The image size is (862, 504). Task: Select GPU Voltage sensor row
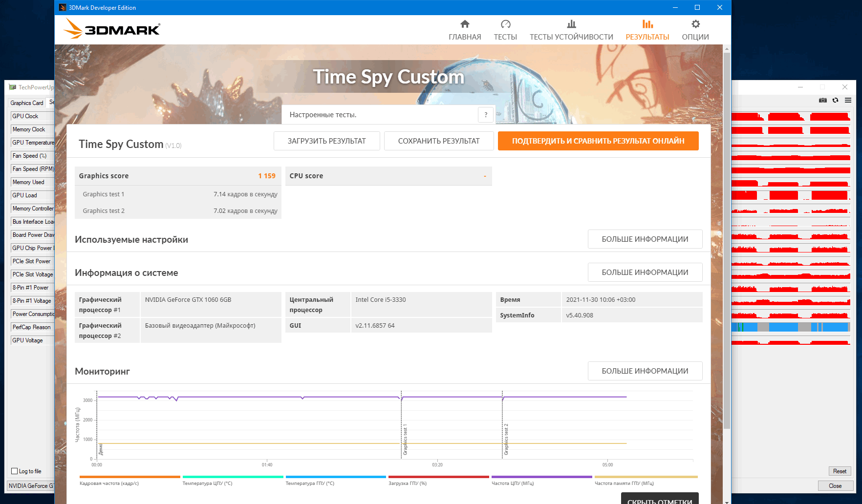[32, 340]
